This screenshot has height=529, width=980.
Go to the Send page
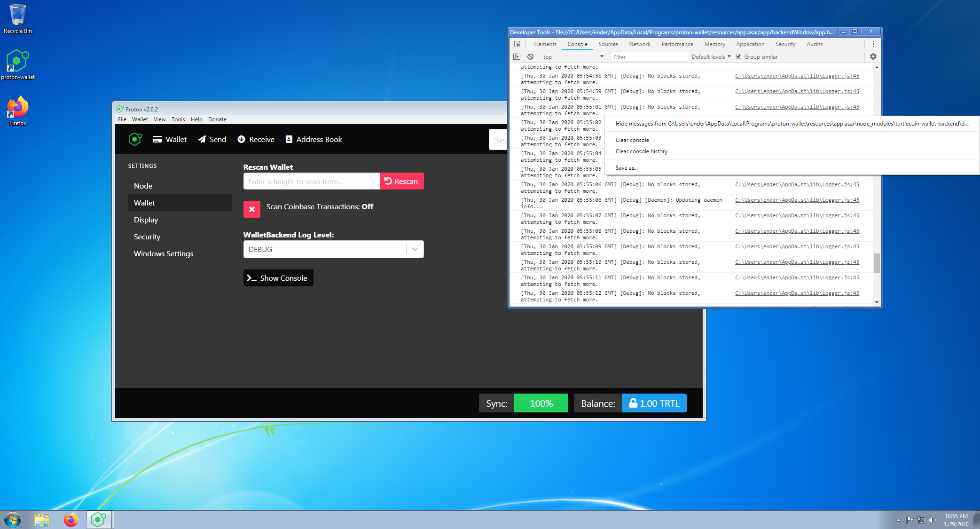coord(212,139)
